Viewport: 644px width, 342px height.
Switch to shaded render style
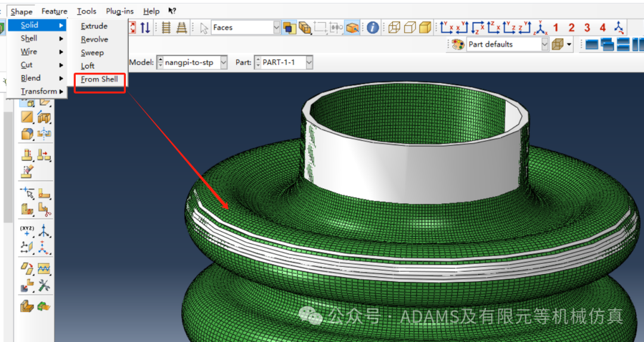tap(425, 27)
